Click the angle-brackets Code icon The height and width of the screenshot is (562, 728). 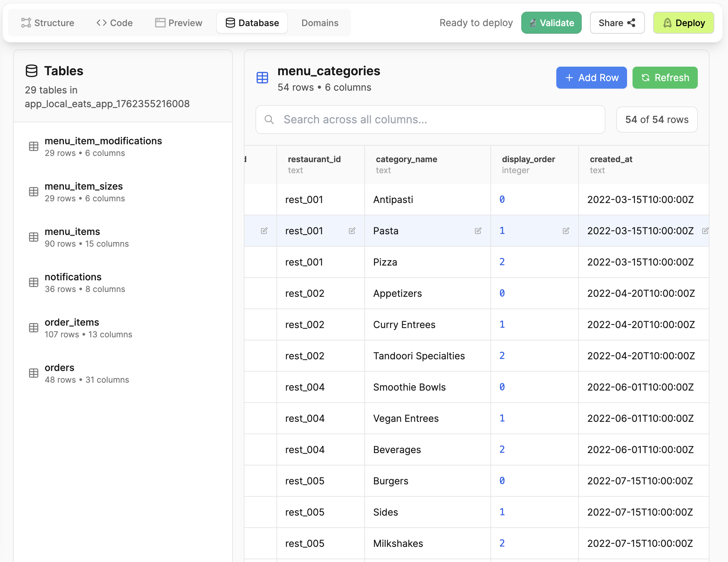tap(101, 23)
